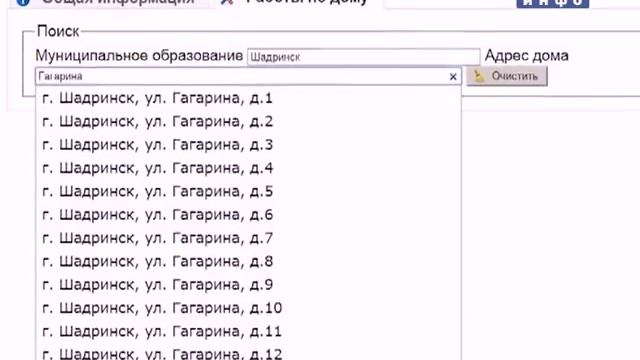
Task: Pick suggestion ул. Гагарина, д.11
Action: pos(248,331)
